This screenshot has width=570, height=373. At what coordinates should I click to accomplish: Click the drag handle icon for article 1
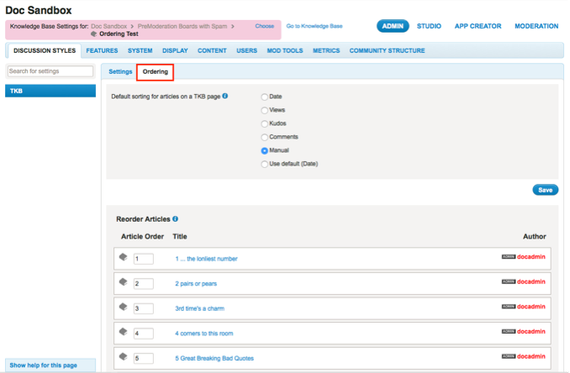click(123, 257)
